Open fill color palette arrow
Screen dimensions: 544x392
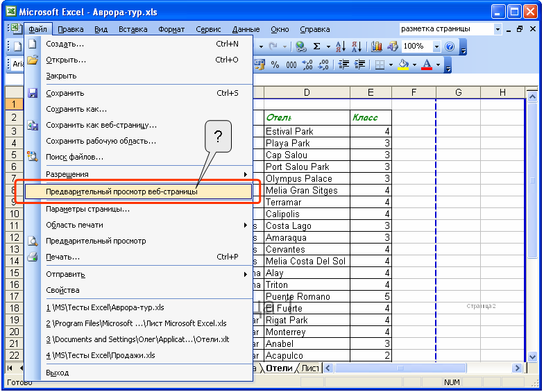414,65
